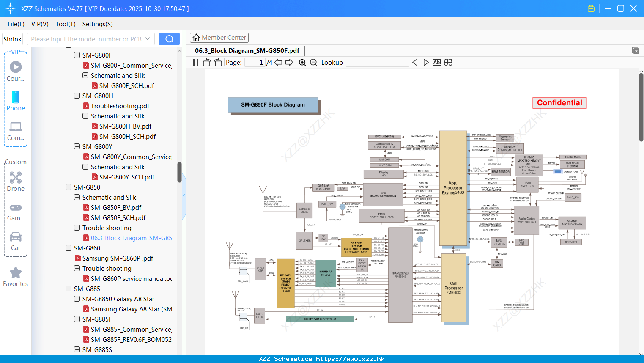Find previous lookup result triangle
The width and height of the screenshot is (644, 363).
pos(415,62)
